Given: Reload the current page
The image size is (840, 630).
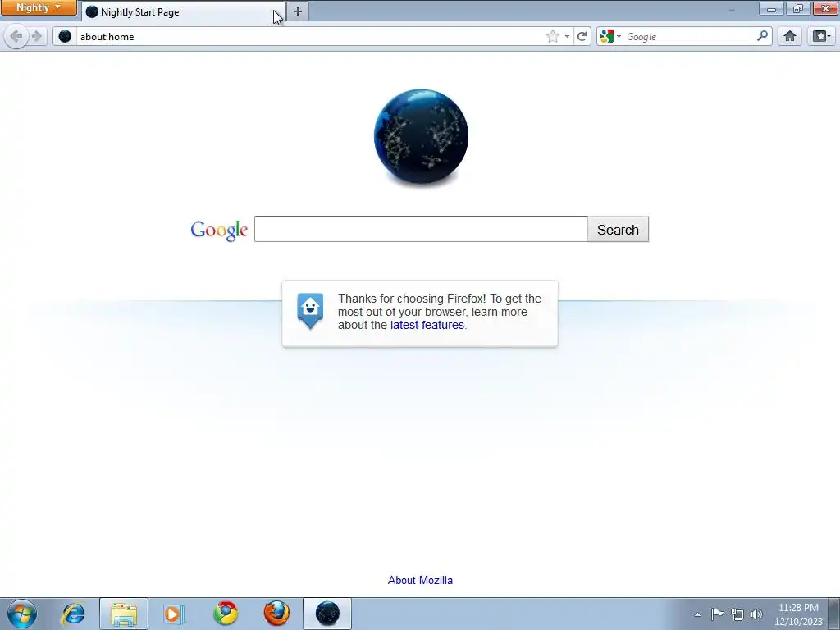Looking at the screenshot, I should [582, 36].
